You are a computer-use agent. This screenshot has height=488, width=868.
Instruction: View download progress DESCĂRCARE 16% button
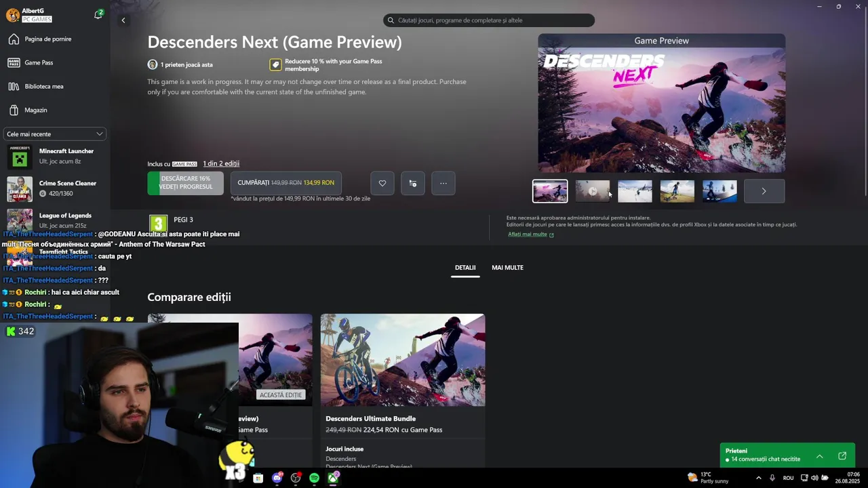pos(186,183)
